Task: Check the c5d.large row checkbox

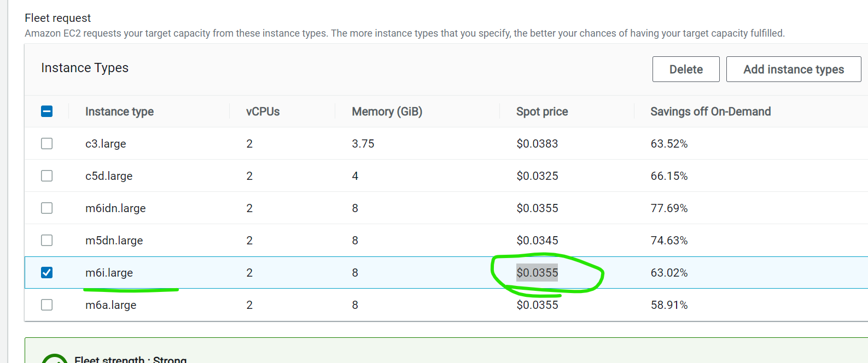Action: (x=47, y=175)
